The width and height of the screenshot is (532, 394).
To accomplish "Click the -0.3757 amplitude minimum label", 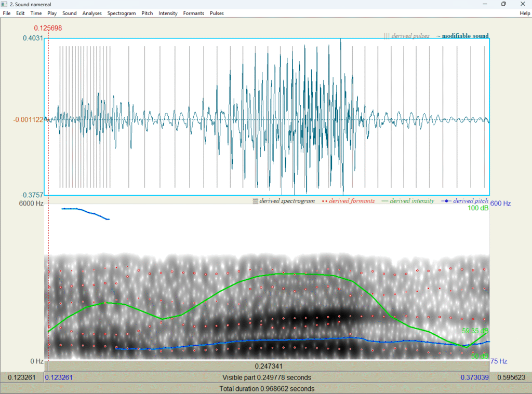I will click(32, 195).
